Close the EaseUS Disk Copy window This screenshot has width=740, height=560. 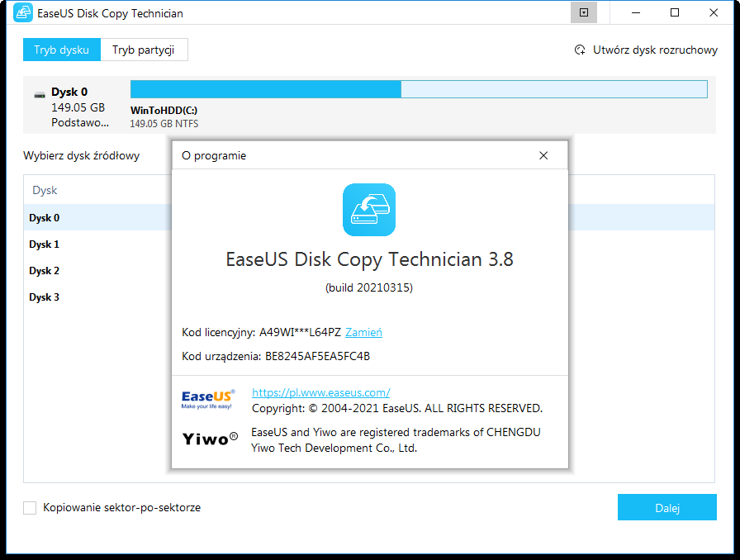coord(714,12)
